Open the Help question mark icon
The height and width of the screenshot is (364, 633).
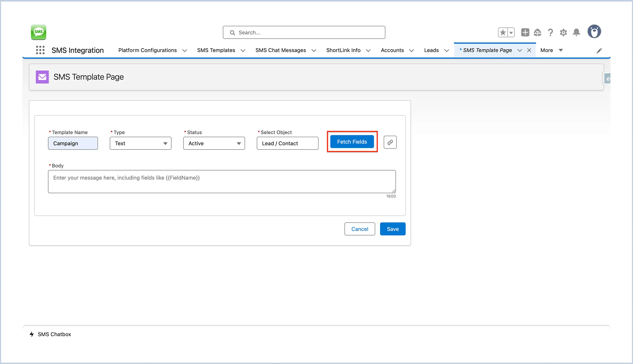tap(550, 32)
